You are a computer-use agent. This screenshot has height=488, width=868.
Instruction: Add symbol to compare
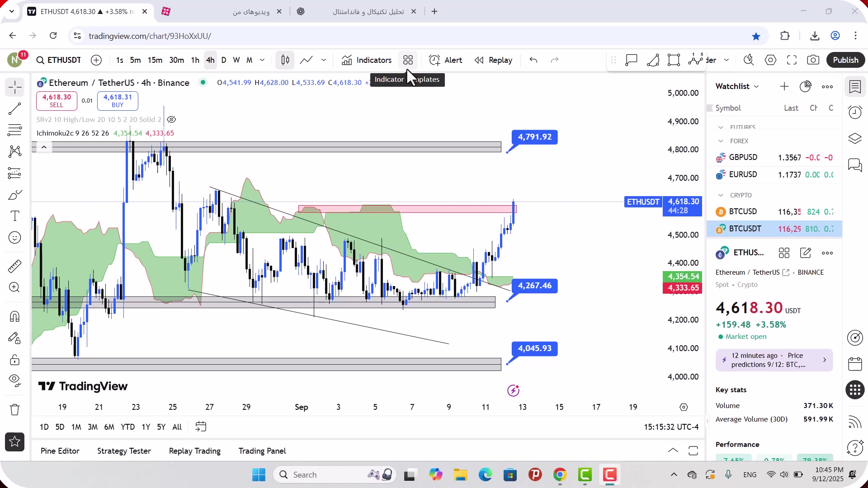pos(96,60)
